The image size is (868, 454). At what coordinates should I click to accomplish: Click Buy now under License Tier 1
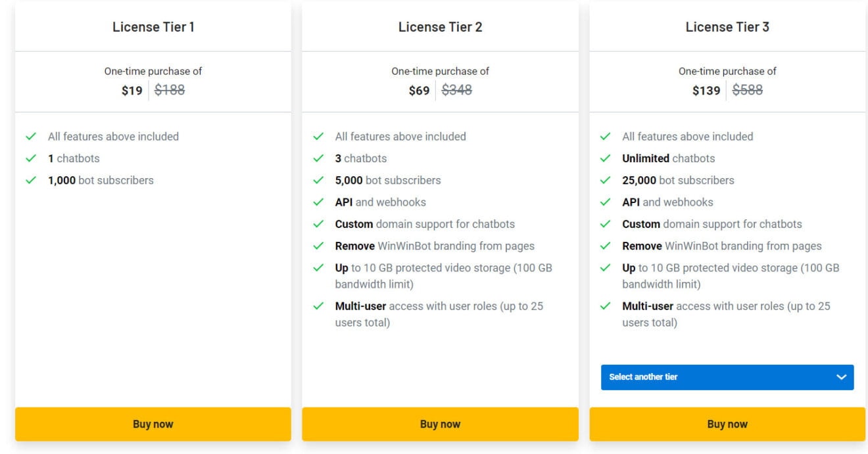tap(153, 424)
